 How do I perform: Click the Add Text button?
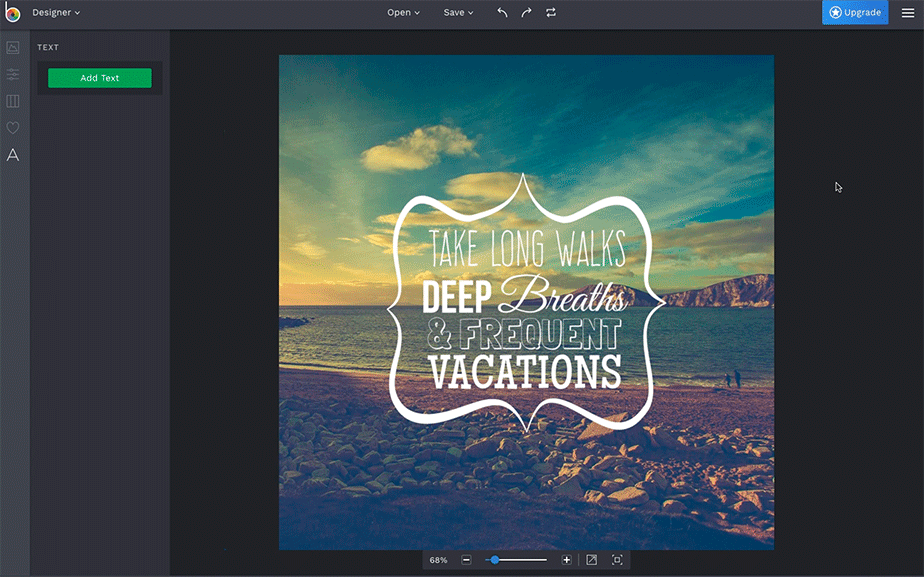pyautogui.click(x=100, y=78)
